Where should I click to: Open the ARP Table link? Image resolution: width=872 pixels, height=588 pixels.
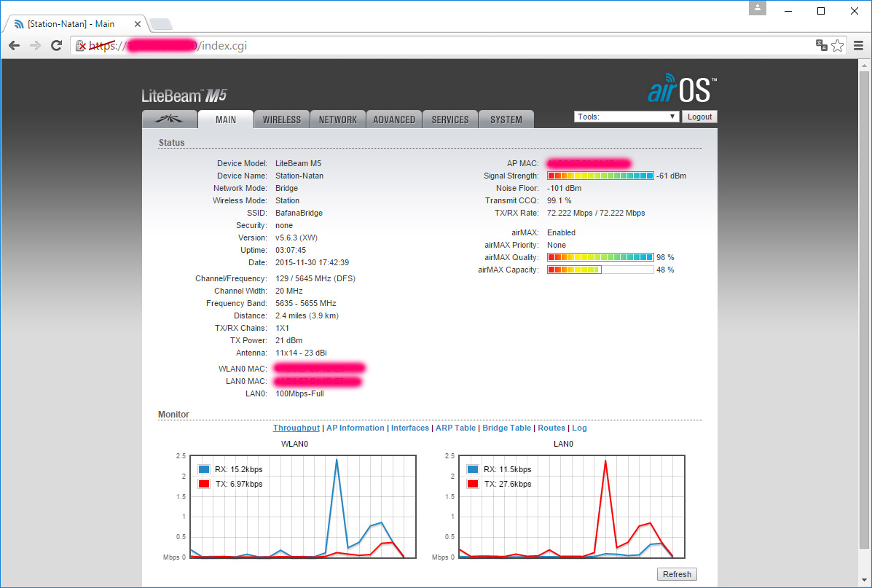pyautogui.click(x=455, y=428)
